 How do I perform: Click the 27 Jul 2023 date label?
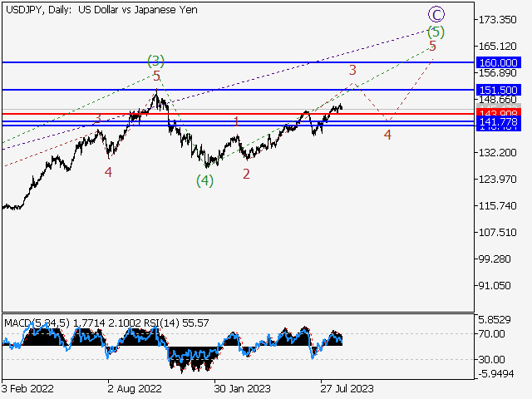coord(347,388)
